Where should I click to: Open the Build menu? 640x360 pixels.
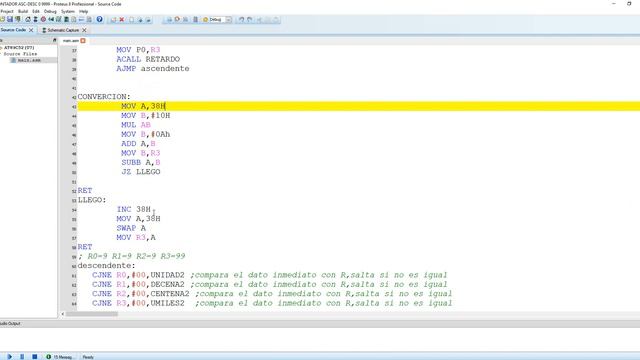[x=23, y=11]
